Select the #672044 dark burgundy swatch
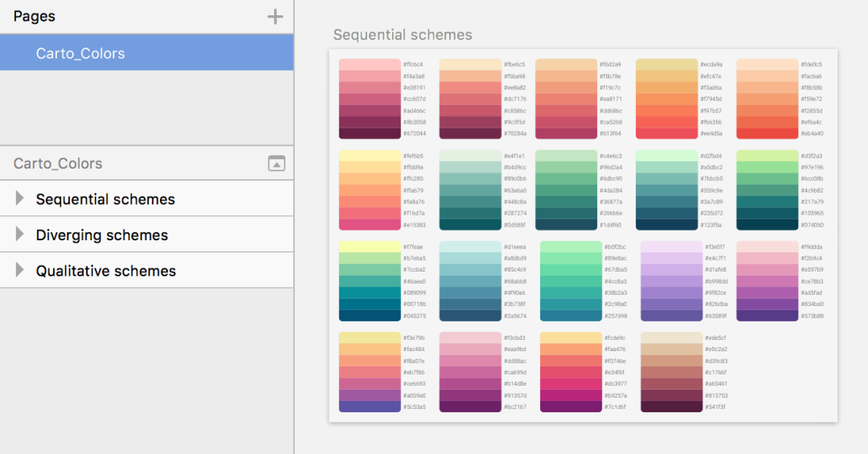868x454 pixels. (370, 133)
